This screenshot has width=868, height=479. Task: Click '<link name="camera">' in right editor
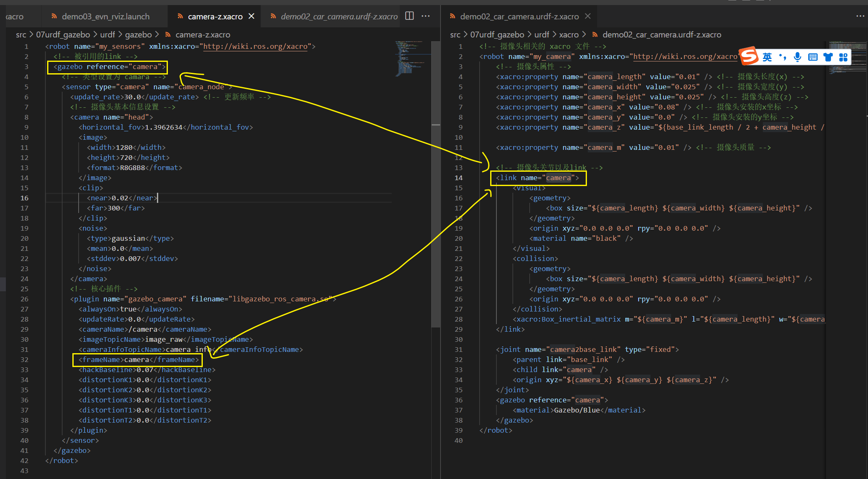click(x=538, y=178)
